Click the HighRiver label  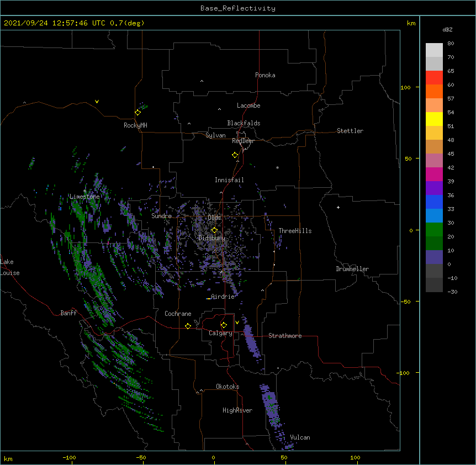pyautogui.click(x=237, y=410)
